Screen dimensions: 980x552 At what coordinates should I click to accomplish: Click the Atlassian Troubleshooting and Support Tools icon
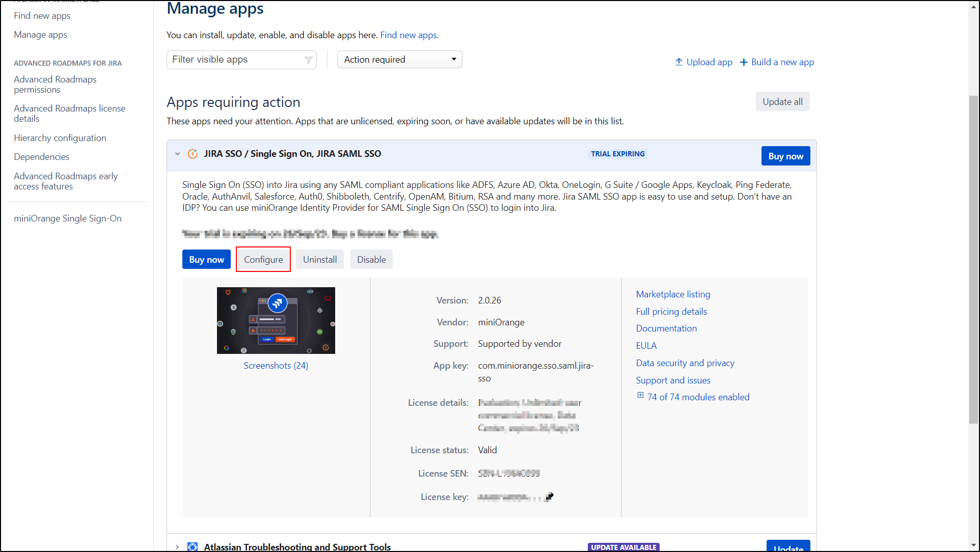coord(193,546)
